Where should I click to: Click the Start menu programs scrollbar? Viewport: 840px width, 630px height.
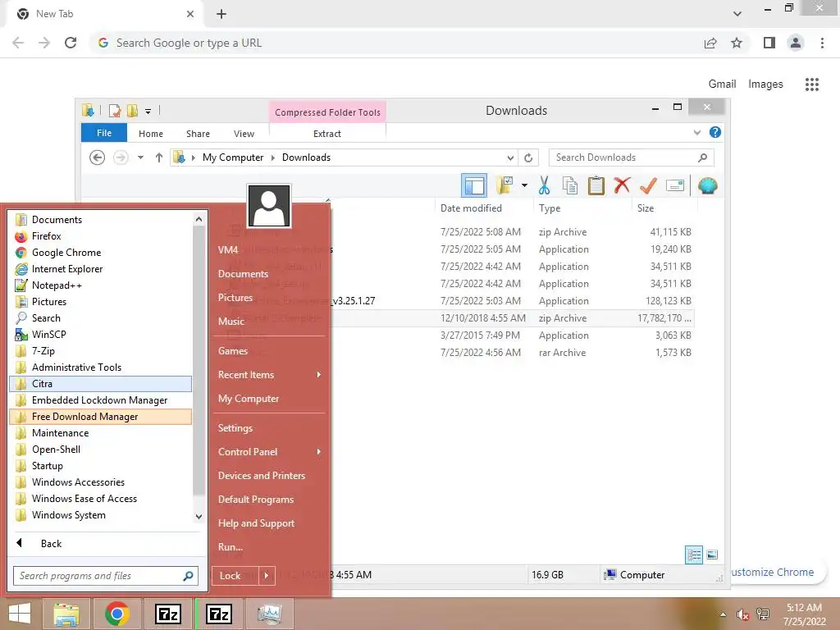[x=199, y=359]
